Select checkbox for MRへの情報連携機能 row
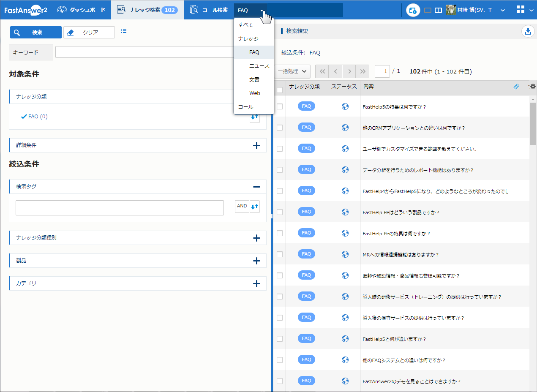 280,254
